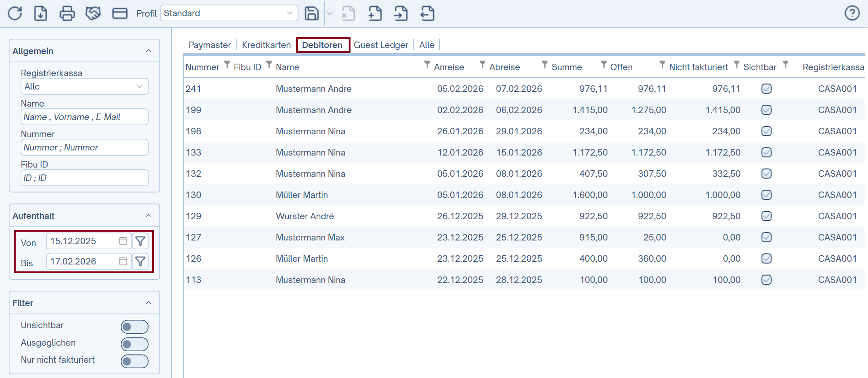Turn on the Ausgeglichen switch

134,344
